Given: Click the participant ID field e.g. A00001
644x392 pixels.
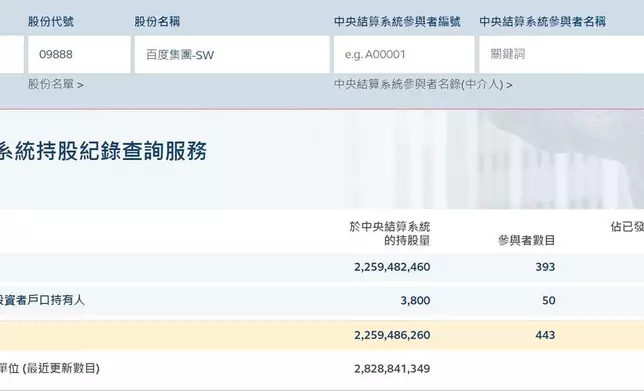Looking at the screenshot, I should (404, 54).
